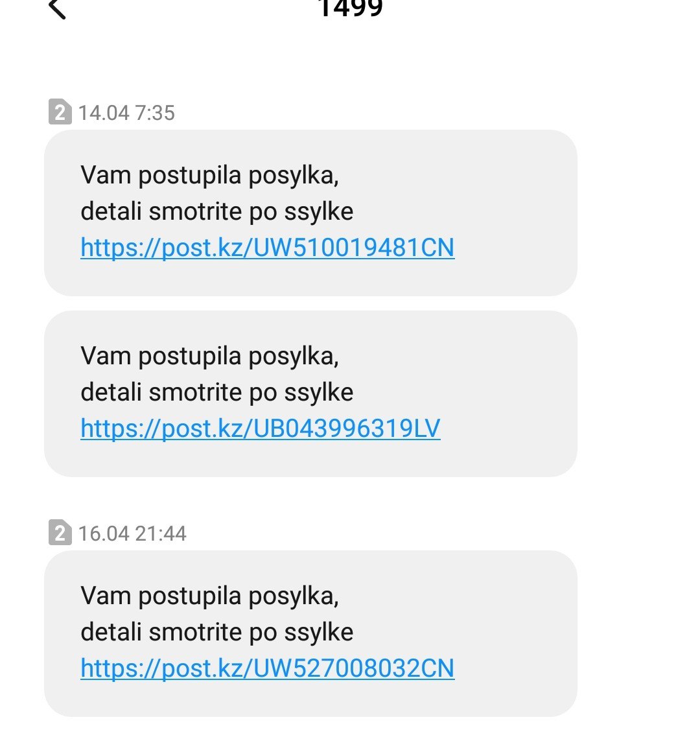Tap 'Vam postupila posylka' in the UW510019481CN message
Viewport: 700px width, 739px height.
[210, 176]
